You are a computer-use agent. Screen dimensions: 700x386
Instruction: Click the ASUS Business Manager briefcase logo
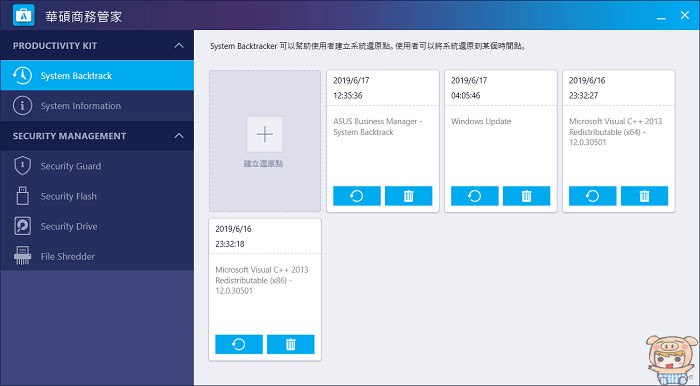24,16
